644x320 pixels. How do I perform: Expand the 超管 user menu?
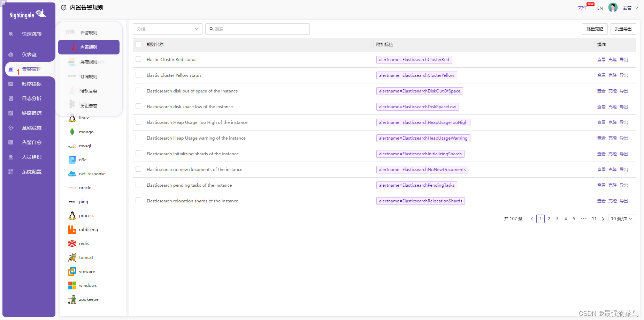click(x=631, y=8)
